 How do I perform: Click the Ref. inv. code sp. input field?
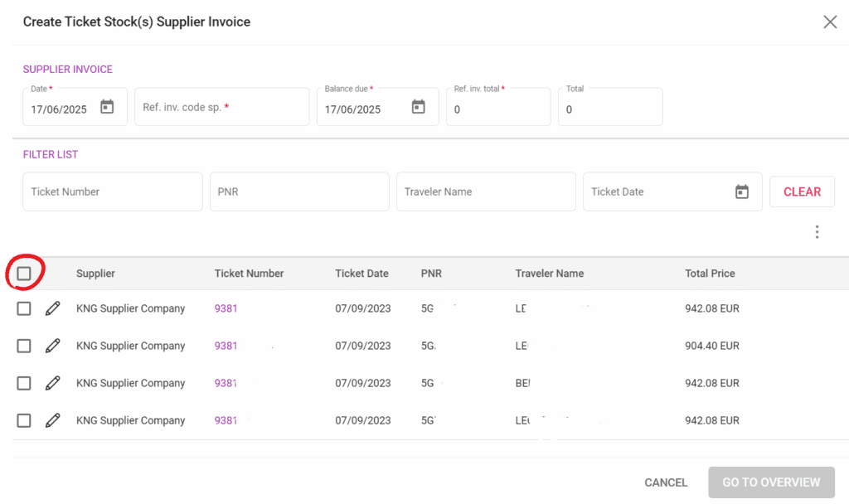221,108
